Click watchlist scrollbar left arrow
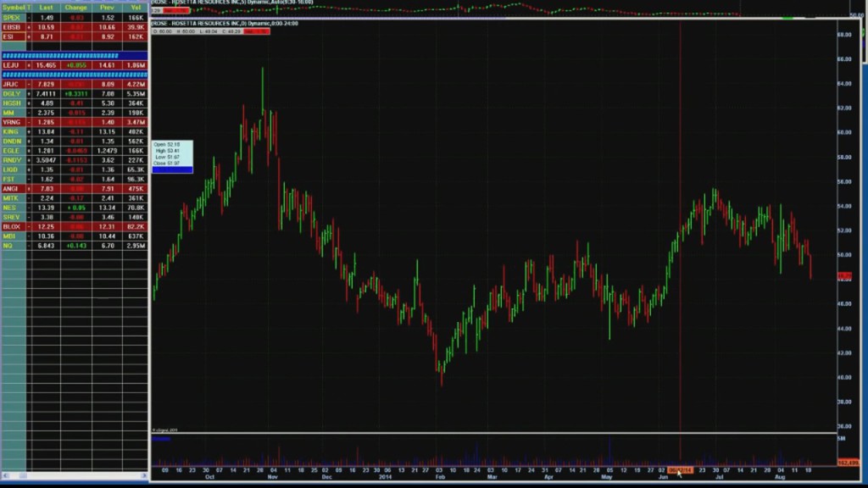The image size is (868, 488). (x=6, y=475)
